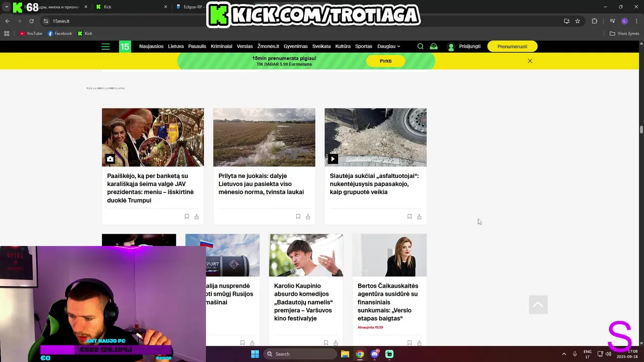Open the Naujausios section
The height and width of the screenshot is (362, 644).
point(151,46)
